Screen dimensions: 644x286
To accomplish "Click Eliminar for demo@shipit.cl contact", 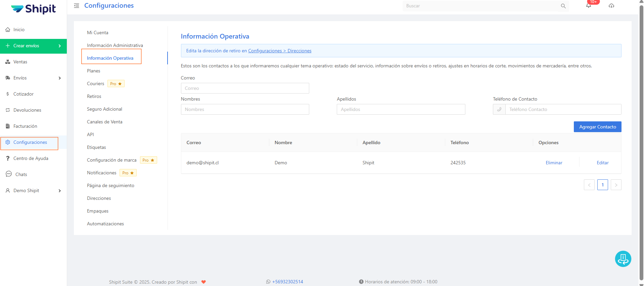I will 554,163.
